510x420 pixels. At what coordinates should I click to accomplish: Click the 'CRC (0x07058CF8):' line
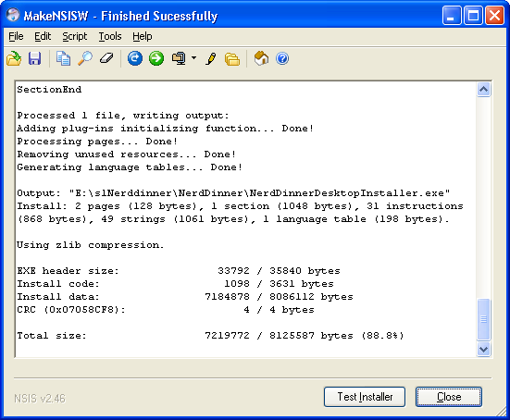166,310
